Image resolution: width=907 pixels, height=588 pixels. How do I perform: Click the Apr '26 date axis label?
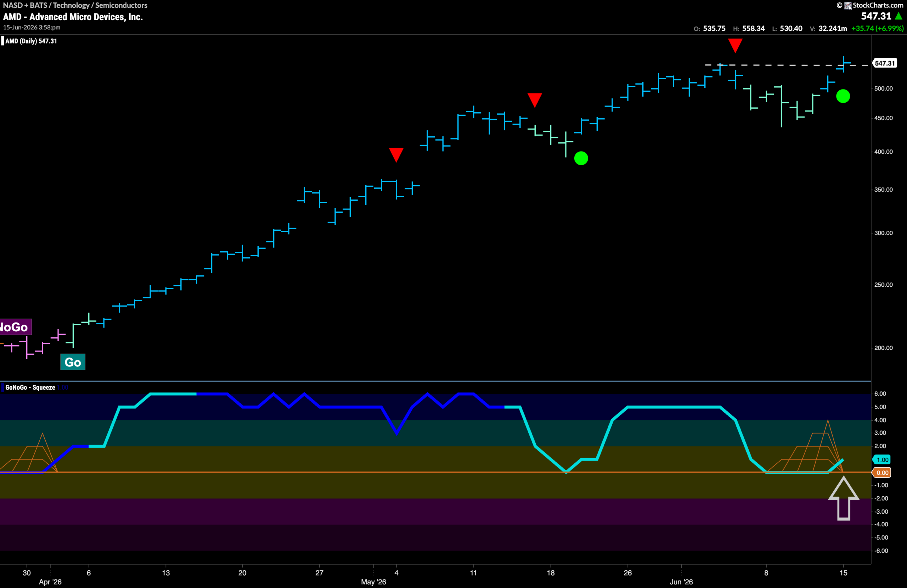tap(50, 582)
